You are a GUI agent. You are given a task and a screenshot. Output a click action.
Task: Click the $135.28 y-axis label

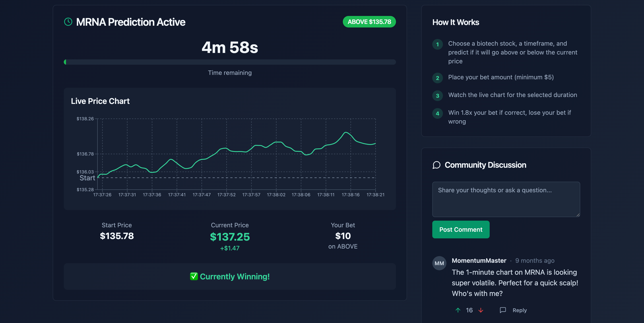point(85,189)
